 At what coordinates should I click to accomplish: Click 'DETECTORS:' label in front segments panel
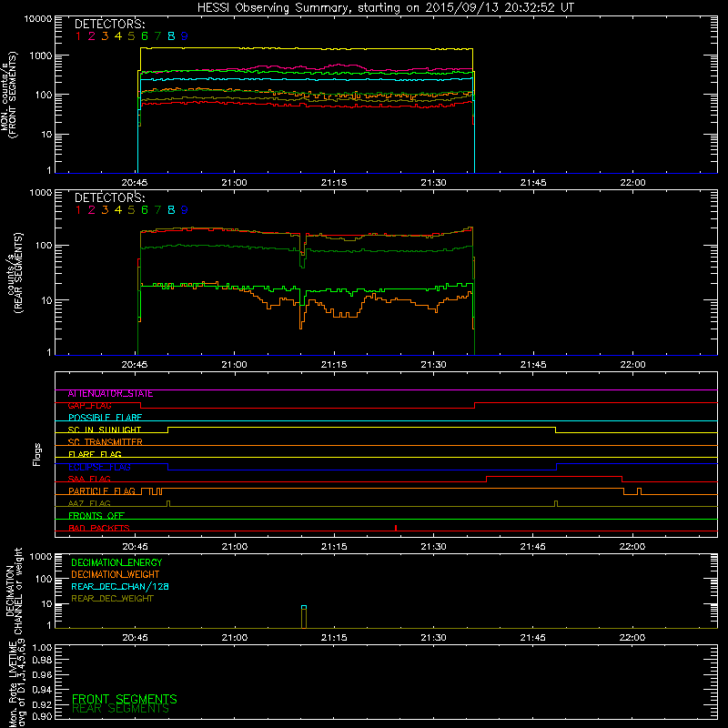pos(109,25)
